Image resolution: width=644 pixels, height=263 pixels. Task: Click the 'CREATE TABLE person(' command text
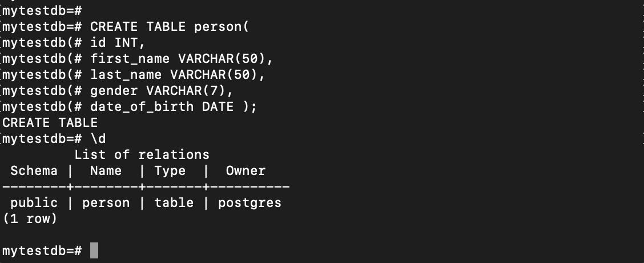pos(170,27)
